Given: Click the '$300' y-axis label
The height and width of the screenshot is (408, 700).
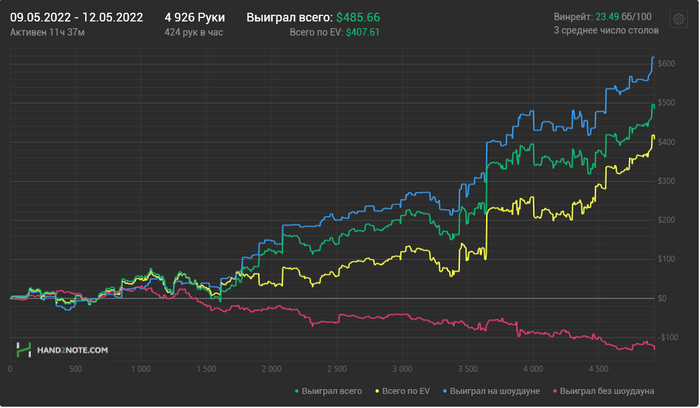Looking at the screenshot, I should [x=667, y=181].
